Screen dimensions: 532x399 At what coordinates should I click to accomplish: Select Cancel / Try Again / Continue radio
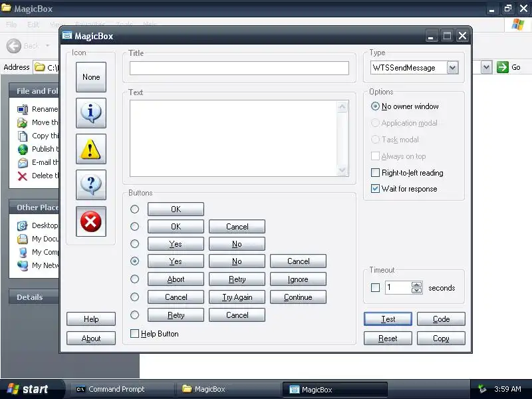[135, 297]
